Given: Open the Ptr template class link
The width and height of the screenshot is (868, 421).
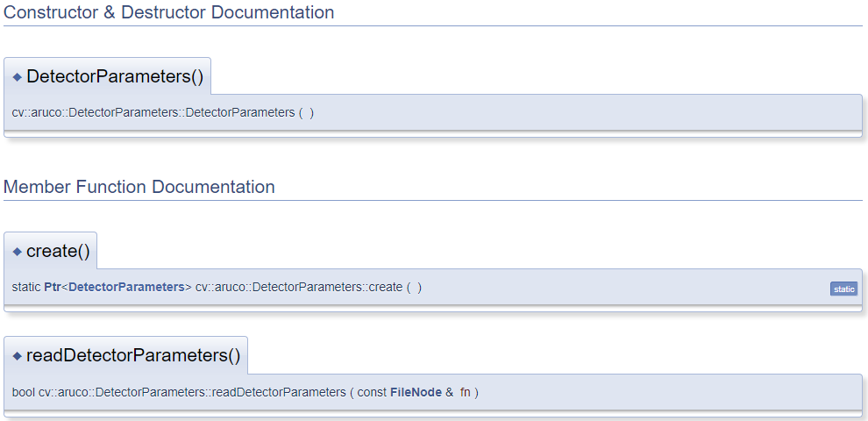Looking at the screenshot, I should tap(53, 288).
